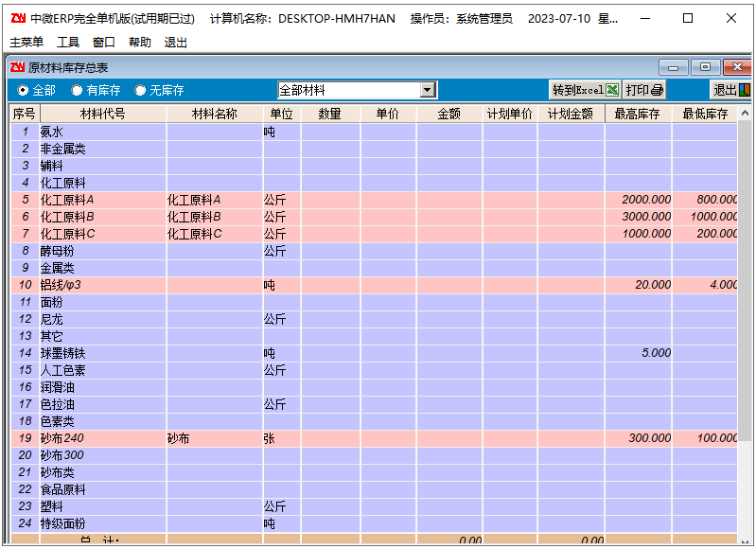Click 最高库存 value 2000.000
Screen dimensions: 756x549
[x=646, y=200]
